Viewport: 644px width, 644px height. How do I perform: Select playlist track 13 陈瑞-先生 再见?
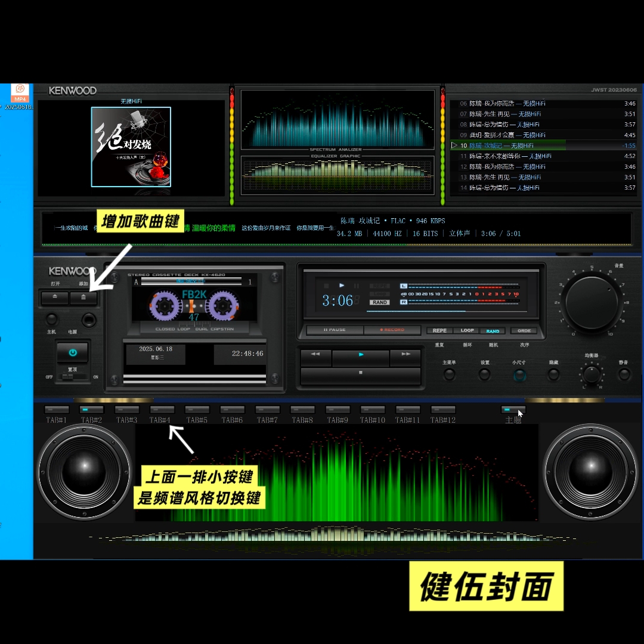pos(543,178)
